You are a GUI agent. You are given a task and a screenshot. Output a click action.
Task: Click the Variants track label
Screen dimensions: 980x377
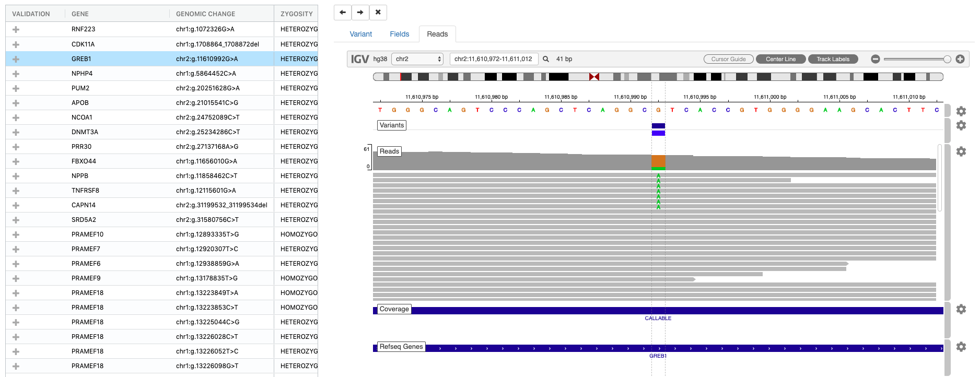click(392, 125)
